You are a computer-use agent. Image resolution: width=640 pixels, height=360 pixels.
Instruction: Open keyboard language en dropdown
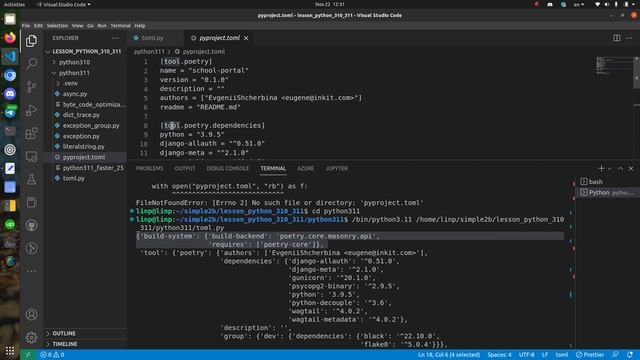579,4
